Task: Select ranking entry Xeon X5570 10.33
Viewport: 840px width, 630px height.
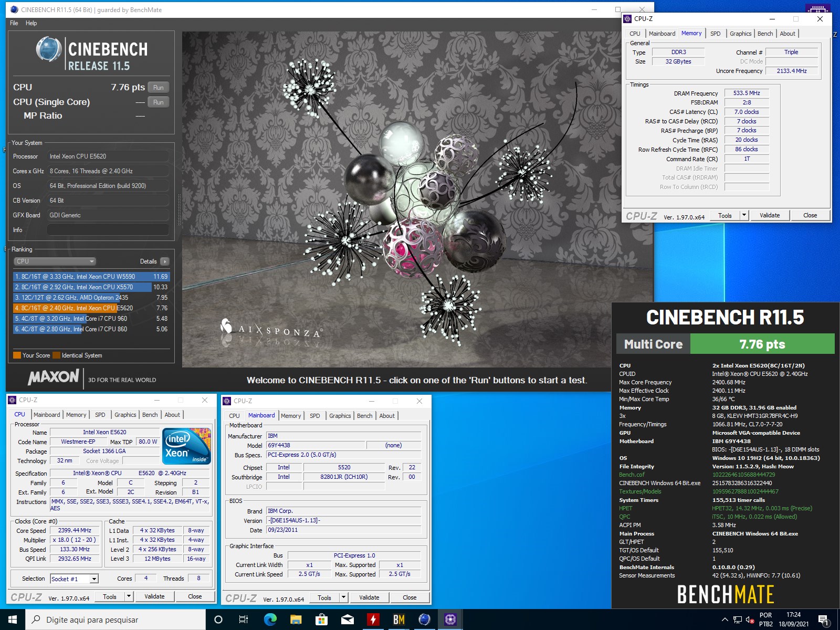Action: [x=91, y=287]
